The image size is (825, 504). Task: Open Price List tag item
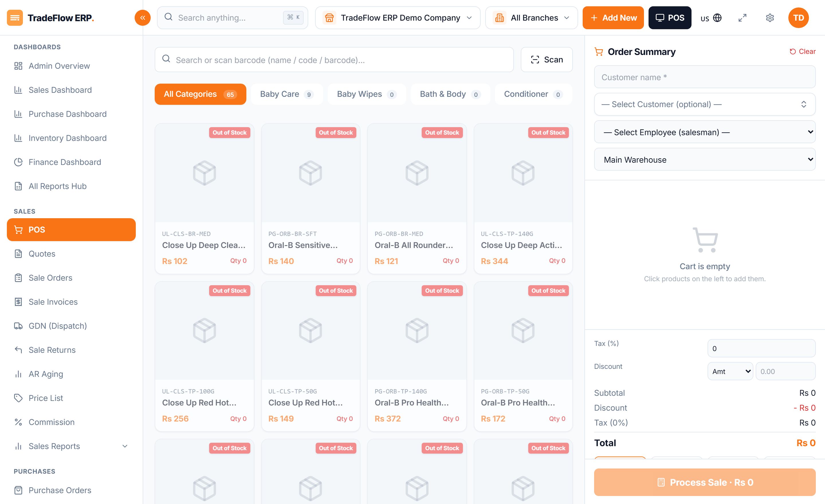point(71,398)
